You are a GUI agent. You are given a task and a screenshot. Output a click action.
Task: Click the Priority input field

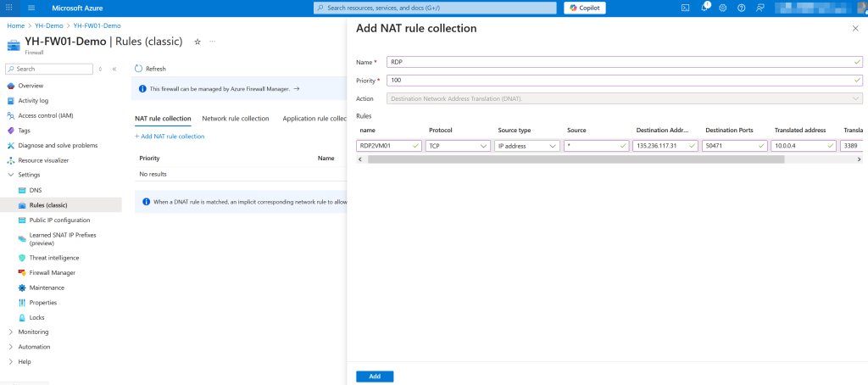(x=625, y=81)
